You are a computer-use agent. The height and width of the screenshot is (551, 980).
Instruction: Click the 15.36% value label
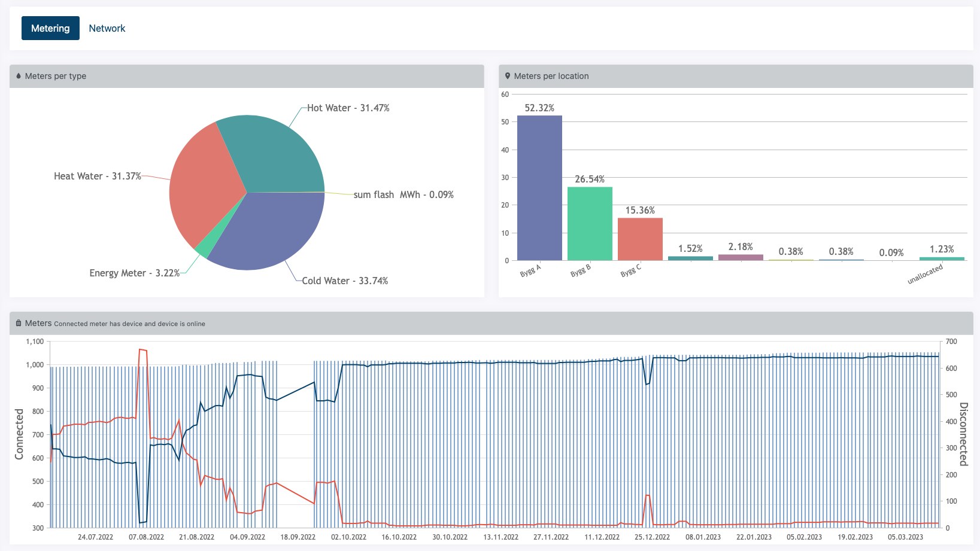coord(640,210)
